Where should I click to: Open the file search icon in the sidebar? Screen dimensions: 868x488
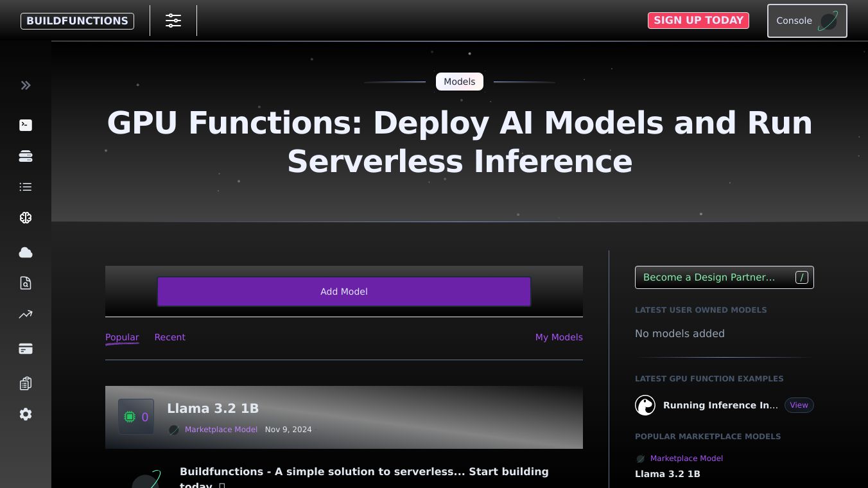(x=26, y=283)
